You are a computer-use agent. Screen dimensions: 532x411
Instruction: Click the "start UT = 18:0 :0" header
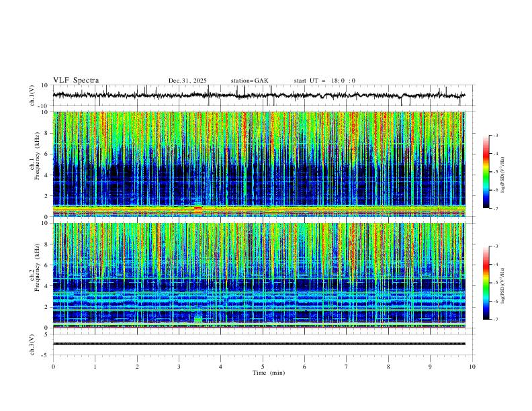pos(324,81)
